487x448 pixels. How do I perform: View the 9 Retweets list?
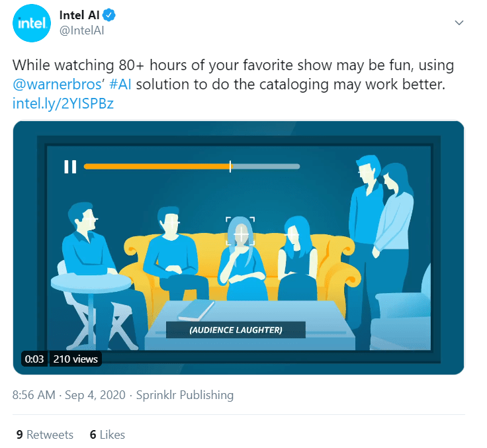click(45, 435)
